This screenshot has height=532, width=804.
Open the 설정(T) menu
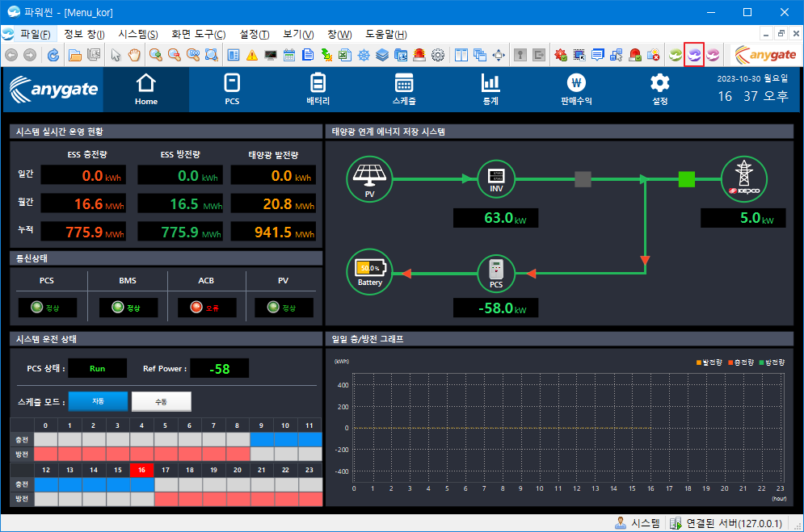point(254,35)
